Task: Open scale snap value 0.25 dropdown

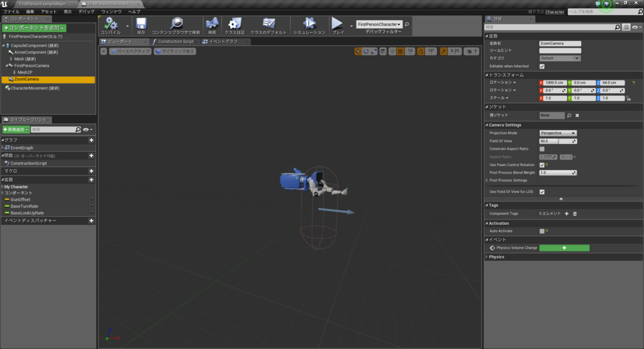Action: click(x=455, y=52)
